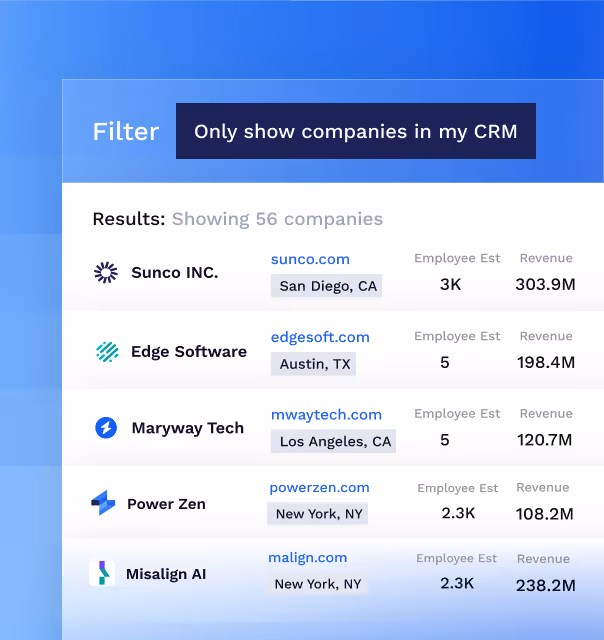604x640 pixels.
Task: Click the 238.2M revenue value
Action: tap(546, 586)
